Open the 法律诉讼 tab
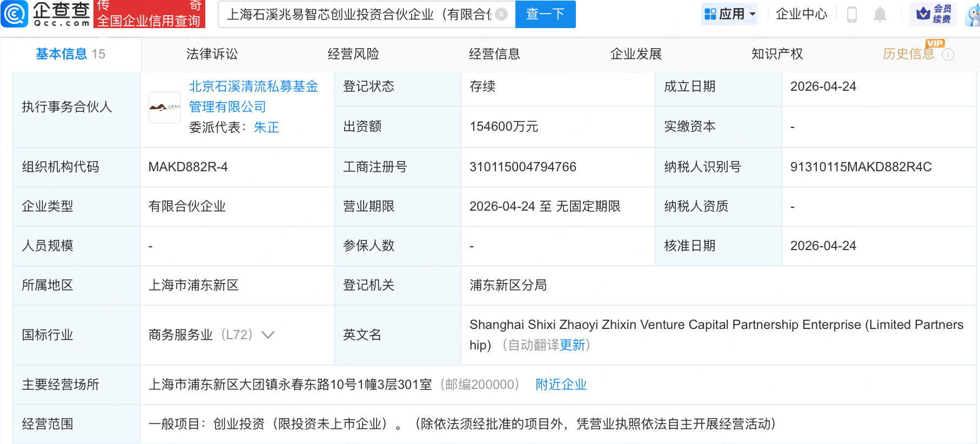Image resolution: width=980 pixels, height=444 pixels. point(212,54)
